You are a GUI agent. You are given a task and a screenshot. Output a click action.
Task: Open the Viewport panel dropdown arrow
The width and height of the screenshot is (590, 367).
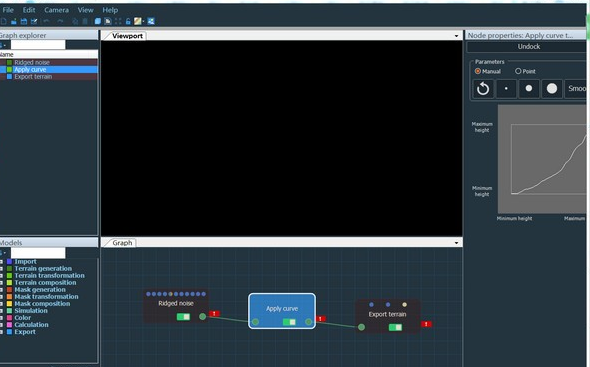click(x=456, y=36)
